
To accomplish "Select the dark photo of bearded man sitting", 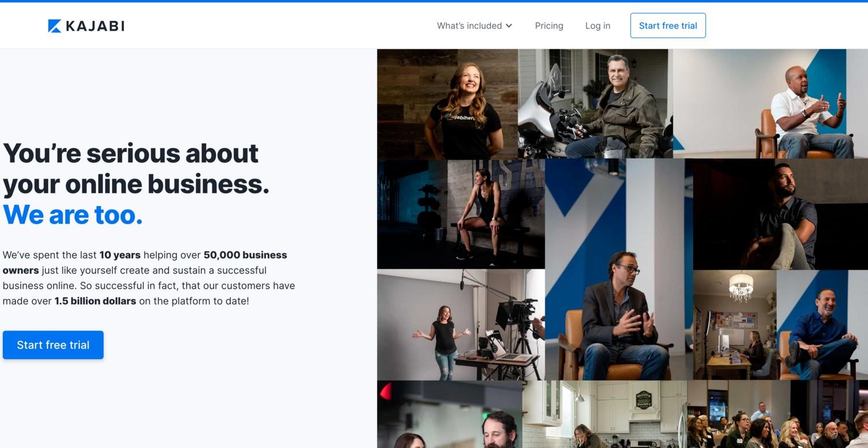I will pos(781,214).
